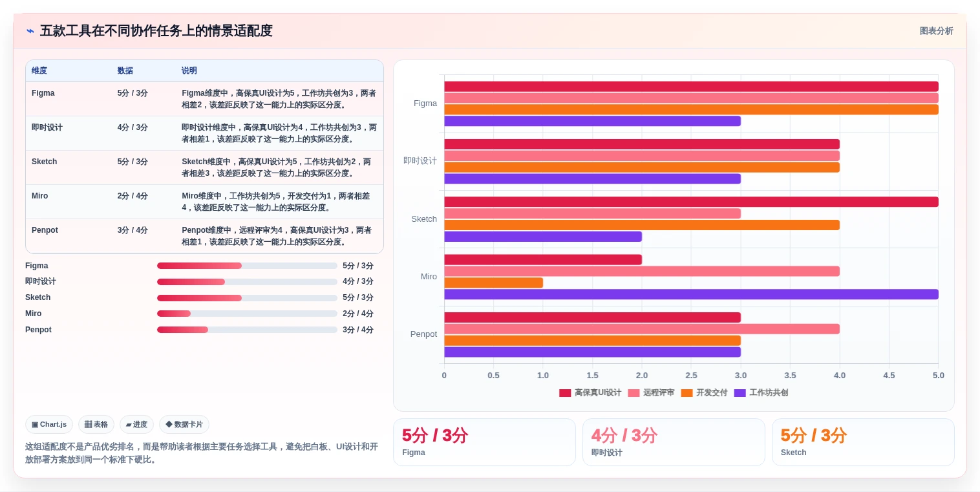Image resolution: width=980 pixels, height=492 pixels.
Task: Click the 数据卡片 tag chip
Action: 184,424
